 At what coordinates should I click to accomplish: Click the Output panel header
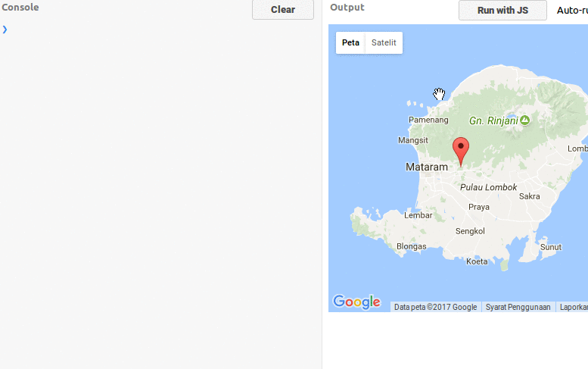point(347,8)
